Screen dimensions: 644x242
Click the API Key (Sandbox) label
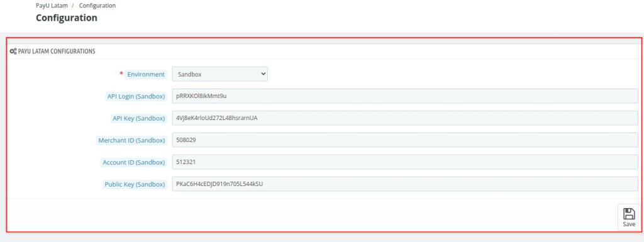tap(139, 118)
